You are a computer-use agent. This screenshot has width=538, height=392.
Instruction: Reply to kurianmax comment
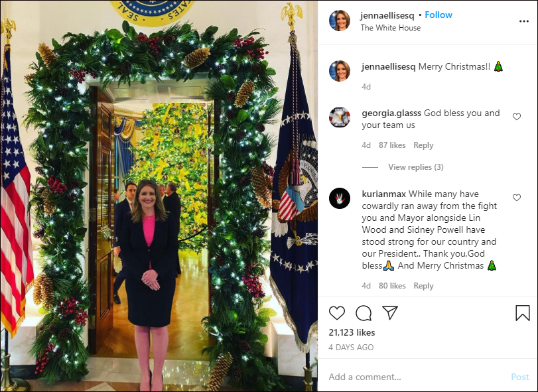click(423, 286)
